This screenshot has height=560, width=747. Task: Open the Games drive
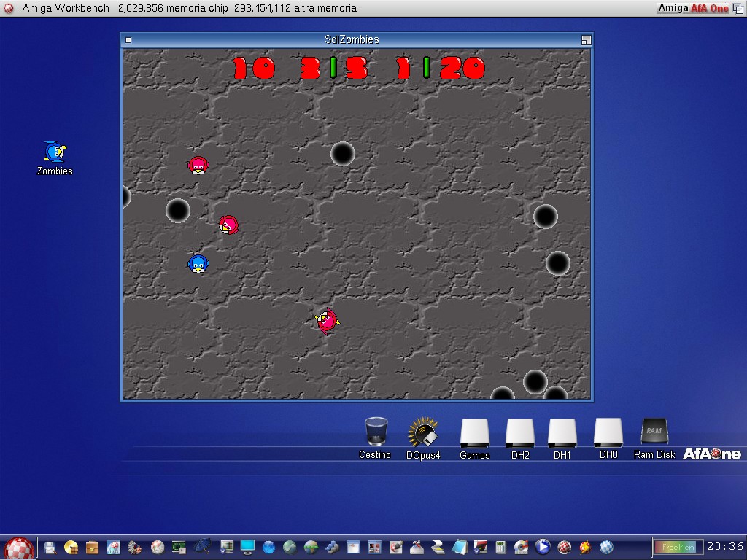474,433
